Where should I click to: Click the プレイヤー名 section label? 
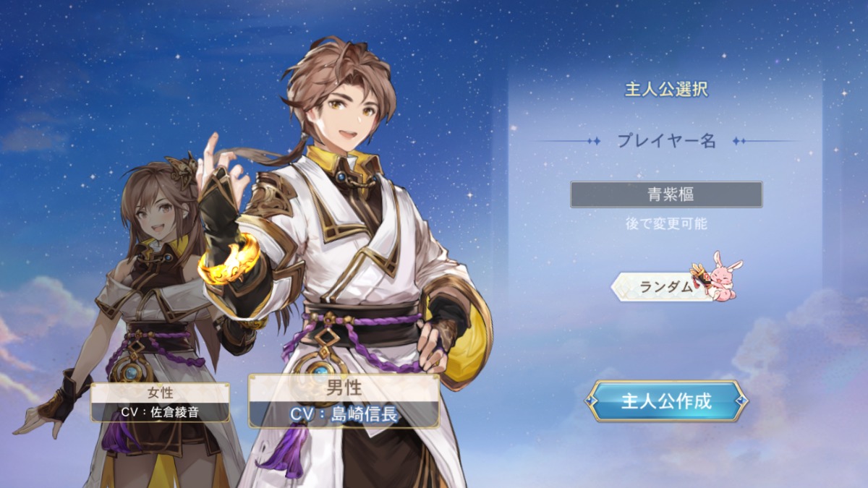tap(666, 141)
